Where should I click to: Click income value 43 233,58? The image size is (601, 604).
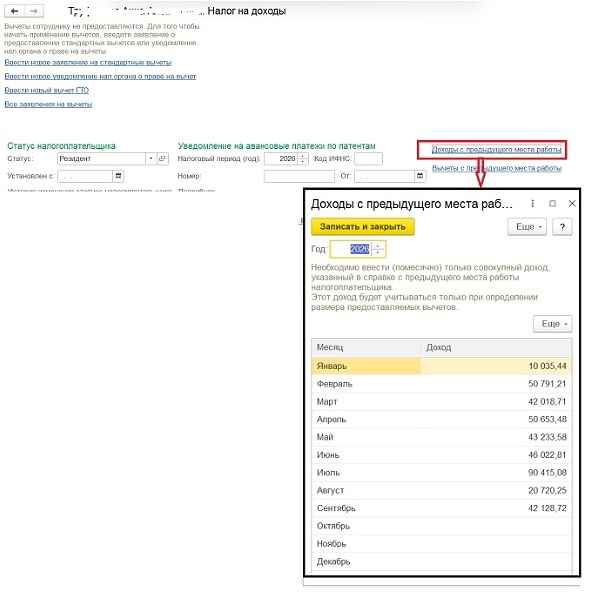tap(547, 437)
